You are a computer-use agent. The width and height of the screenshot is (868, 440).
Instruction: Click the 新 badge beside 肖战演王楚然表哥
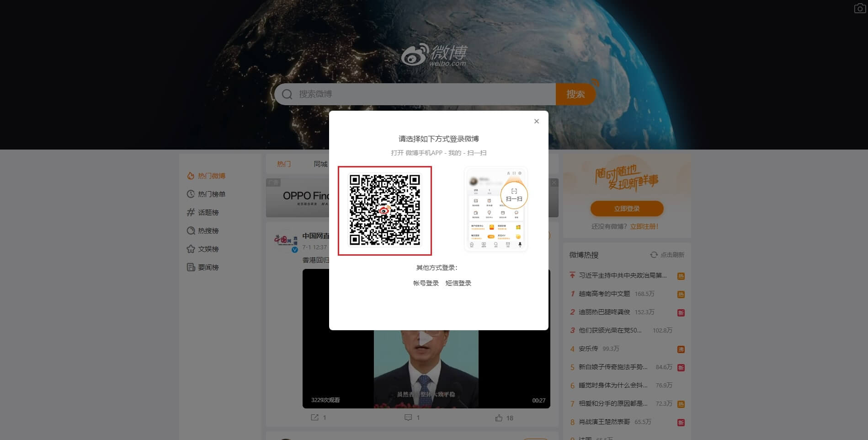click(x=681, y=423)
